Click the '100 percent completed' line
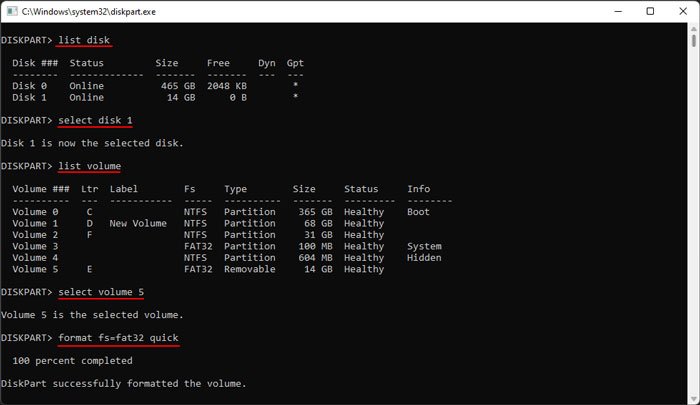 click(72, 361)
